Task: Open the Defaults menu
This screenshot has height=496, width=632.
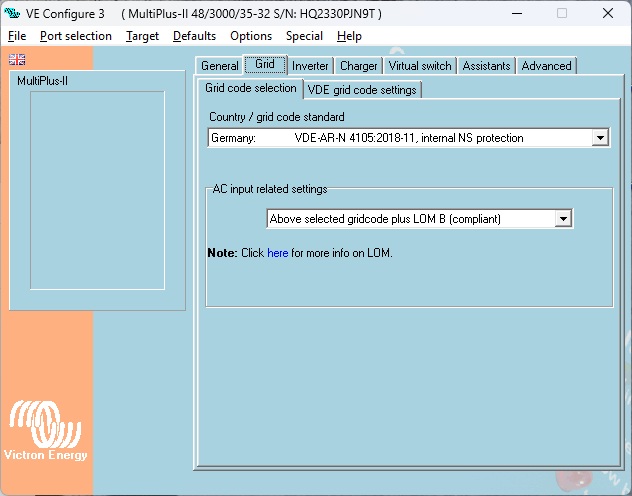Action: tap(194, 36)
